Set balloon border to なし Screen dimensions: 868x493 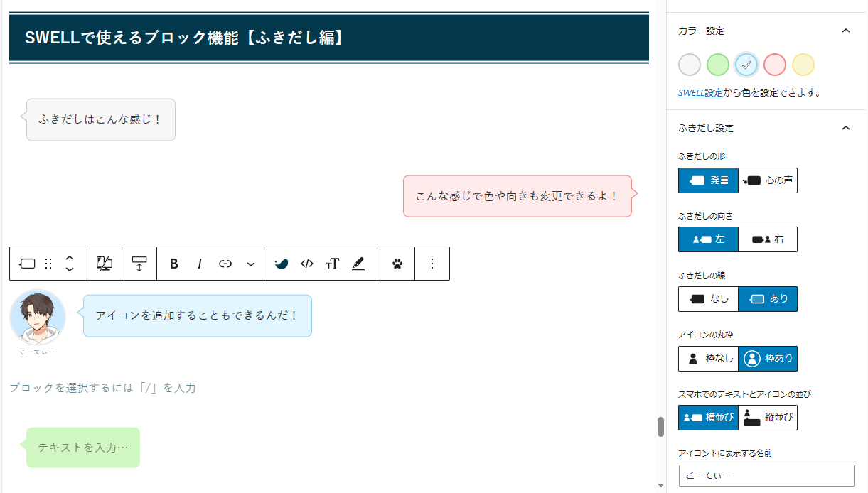pyautogui.click(x=709, y=299)
